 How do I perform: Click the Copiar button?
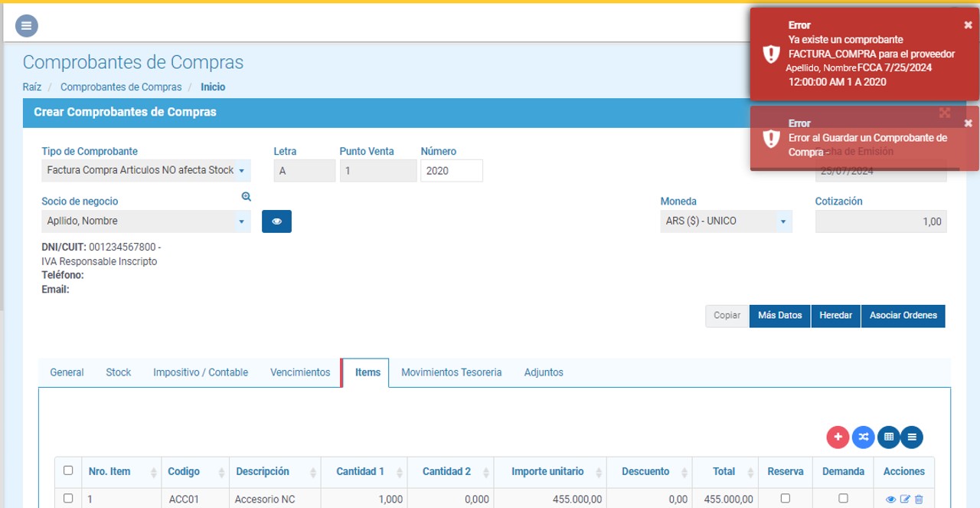(x=727, y=316)
